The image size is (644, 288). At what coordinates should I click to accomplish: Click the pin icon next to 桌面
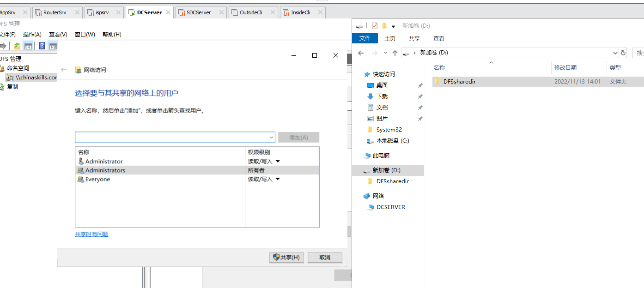(x=420, y=85)
